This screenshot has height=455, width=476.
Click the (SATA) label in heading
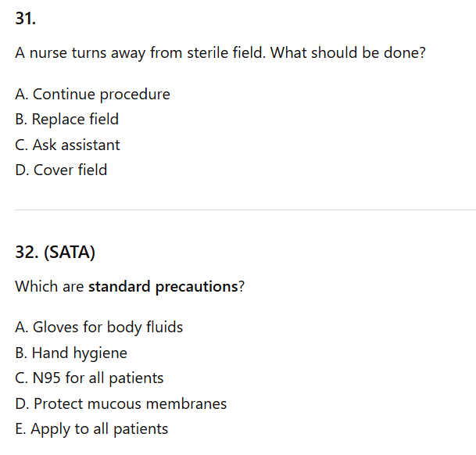pos(66,253)
